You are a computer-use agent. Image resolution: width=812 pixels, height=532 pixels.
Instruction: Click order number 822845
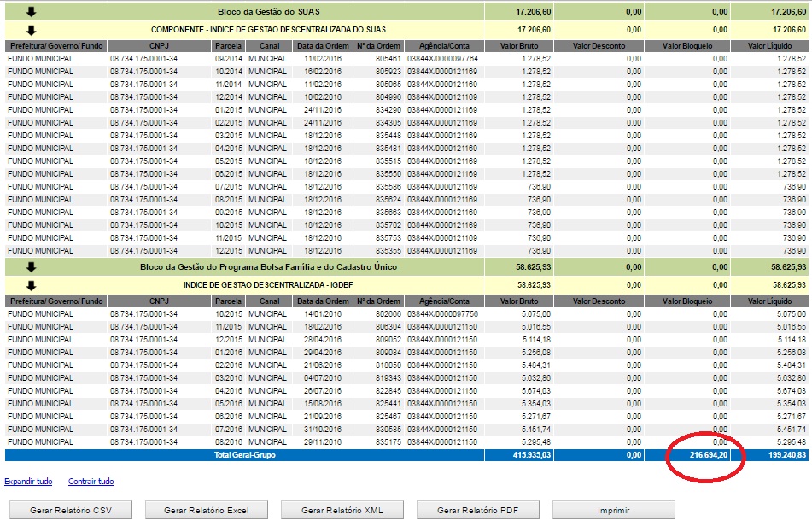coord(388,390)
